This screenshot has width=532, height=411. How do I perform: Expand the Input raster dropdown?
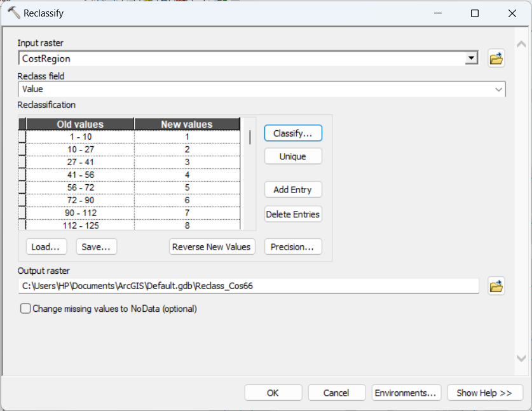click(x=471, y=58)
